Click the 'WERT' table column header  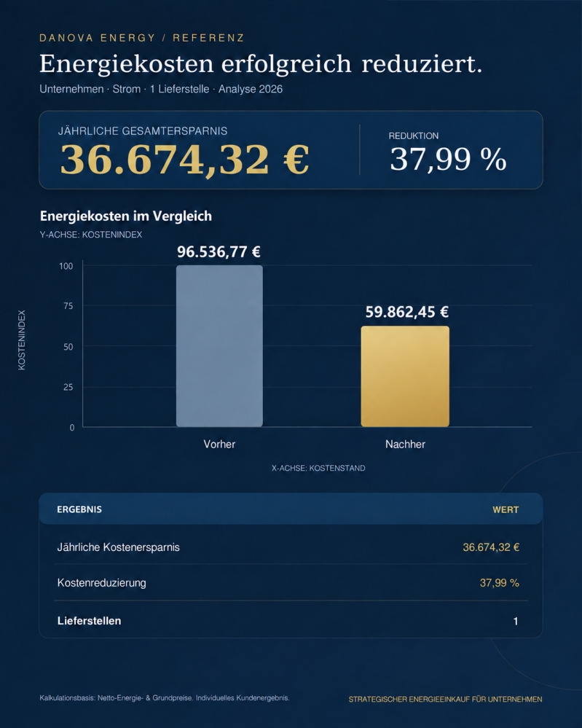(506, 510)
